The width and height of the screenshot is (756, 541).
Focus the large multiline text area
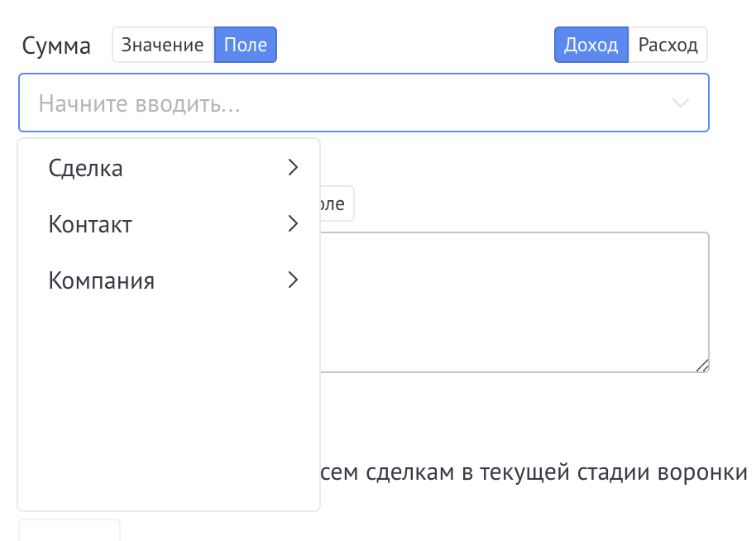513,302
